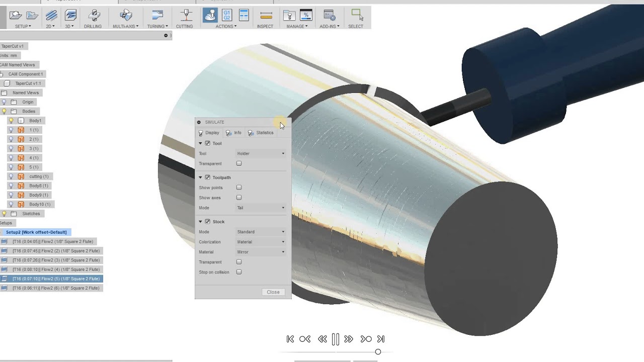The width and height of the screenshot is (644, 362).
Task: Click the New Setup icon
Action: [x=16, y=15]
